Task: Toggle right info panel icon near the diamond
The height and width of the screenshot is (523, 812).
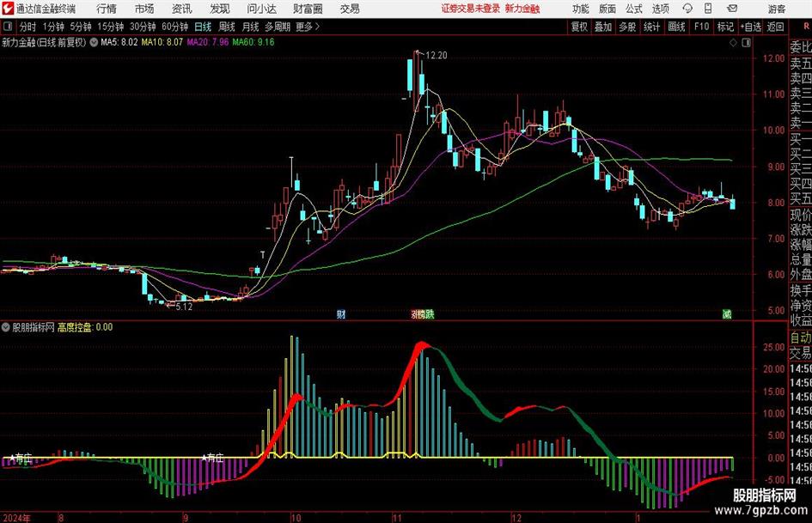Action: click(x=746, y=43)
